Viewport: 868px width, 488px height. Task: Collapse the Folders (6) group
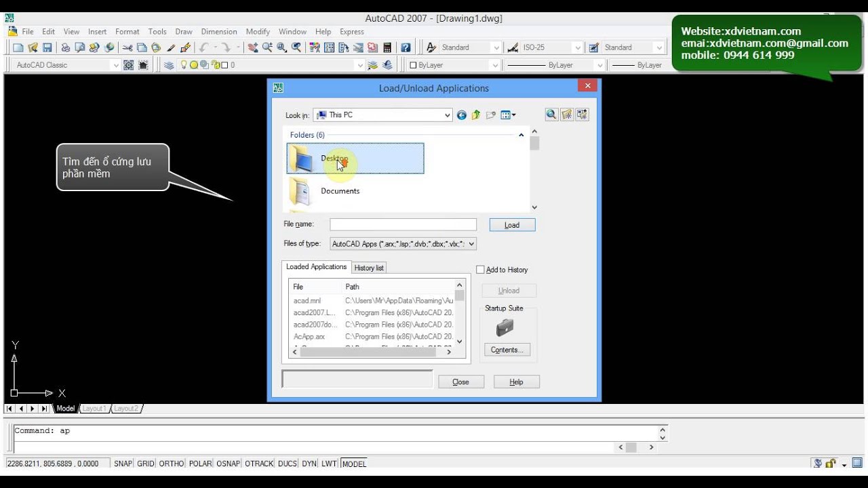coord(521,135)
